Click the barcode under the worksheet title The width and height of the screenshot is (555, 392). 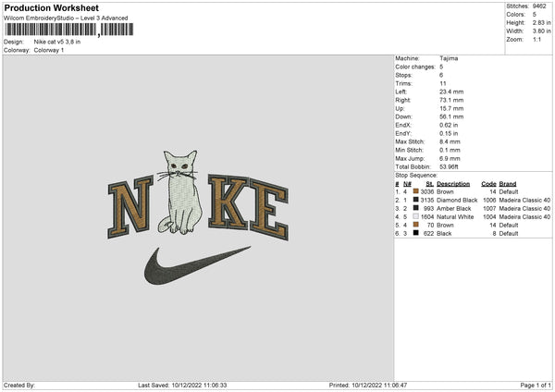click(69, 30)
